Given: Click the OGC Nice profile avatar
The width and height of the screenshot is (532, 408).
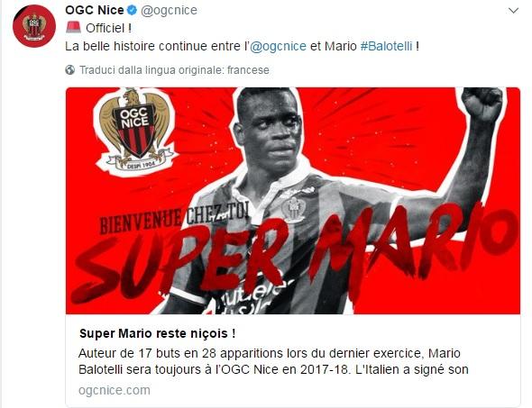Looking at the screenshot, I should click(34, 26).
